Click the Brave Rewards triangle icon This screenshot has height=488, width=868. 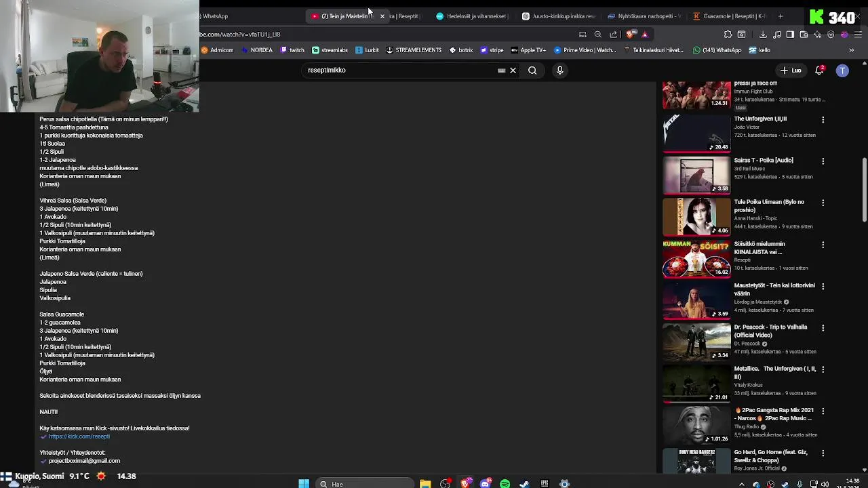tap(644, 35)
